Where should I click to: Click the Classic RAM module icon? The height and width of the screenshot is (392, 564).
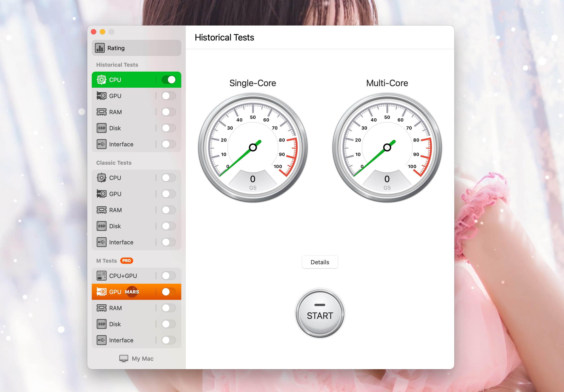[101, 210]
